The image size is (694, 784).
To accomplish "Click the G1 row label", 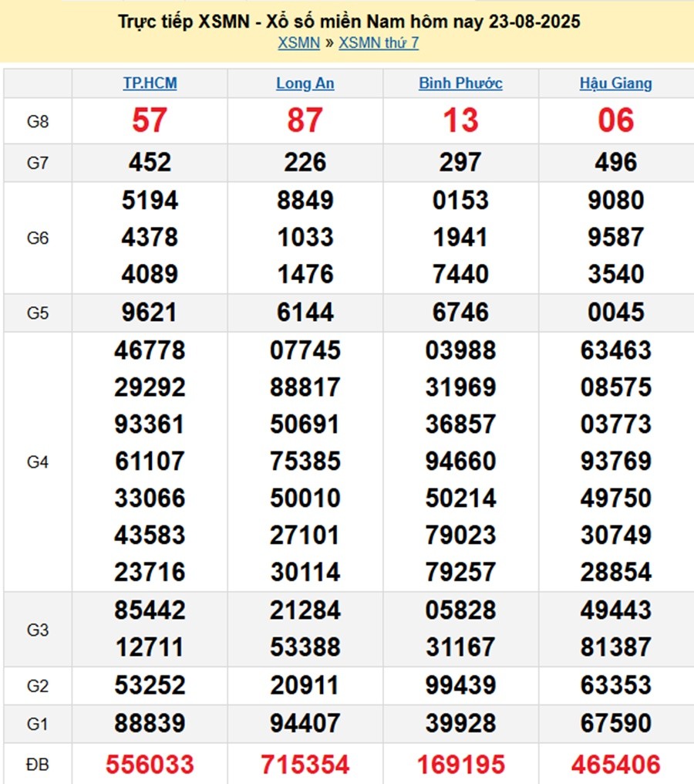I will [38, 724].
